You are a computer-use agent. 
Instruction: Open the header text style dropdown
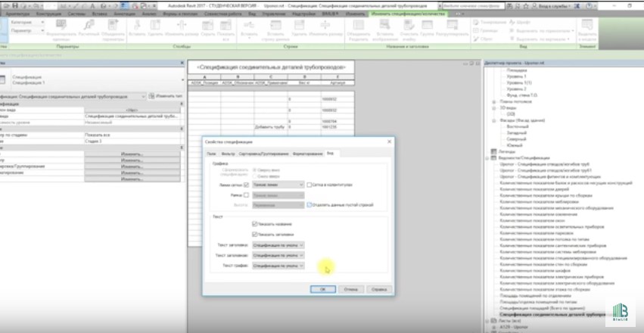(x=278, y=255)
